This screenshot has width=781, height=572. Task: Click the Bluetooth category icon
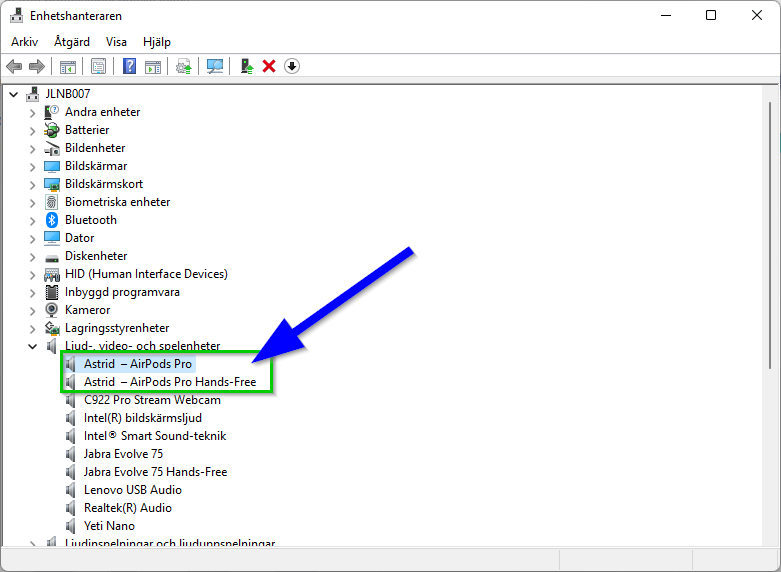pos(52,220)
